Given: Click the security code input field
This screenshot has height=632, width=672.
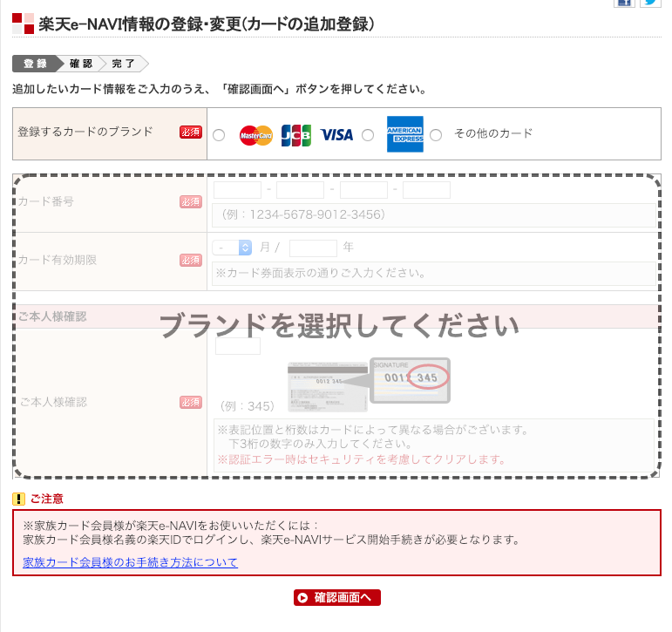Looking at the screenshot, I should [238, 346].
